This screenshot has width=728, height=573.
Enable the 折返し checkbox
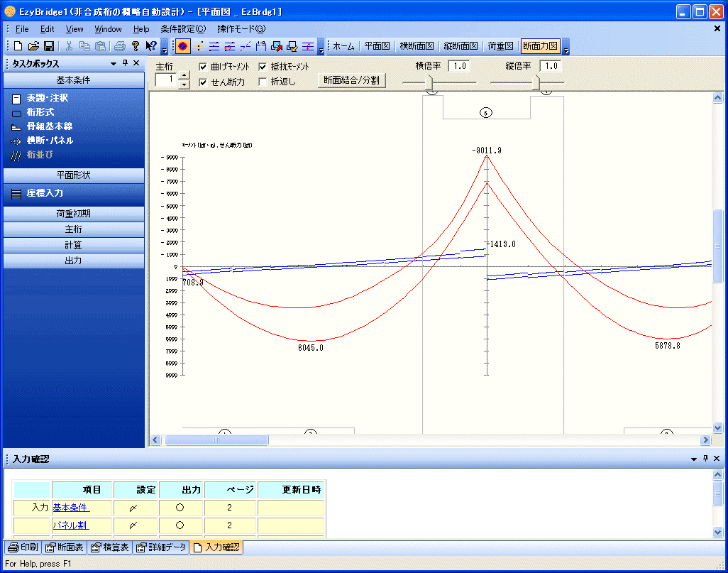pos(263,82)
